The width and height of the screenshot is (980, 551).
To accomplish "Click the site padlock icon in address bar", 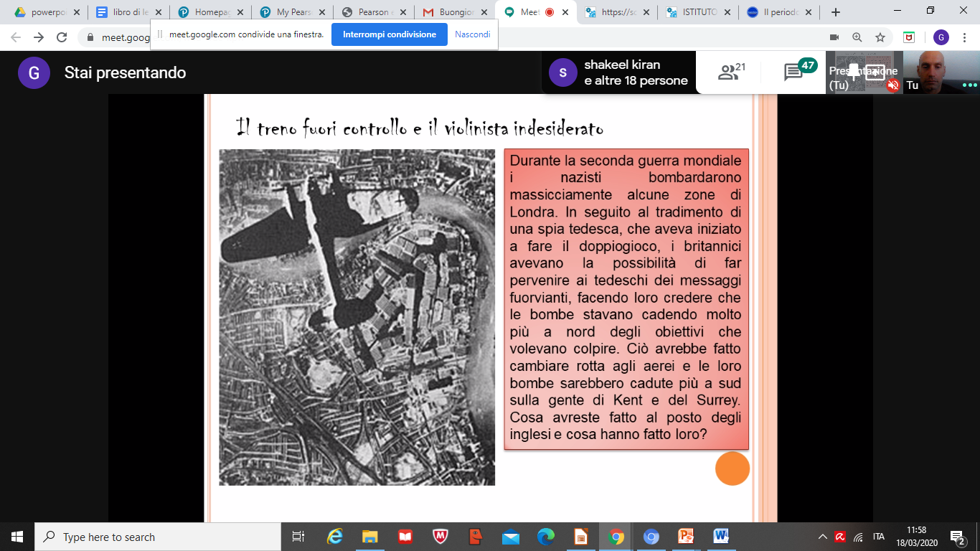I will 90,37.
